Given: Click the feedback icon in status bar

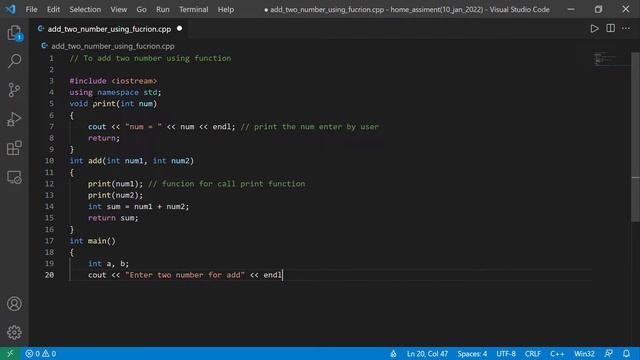Looking at the screenshot, I should point(609,353).
